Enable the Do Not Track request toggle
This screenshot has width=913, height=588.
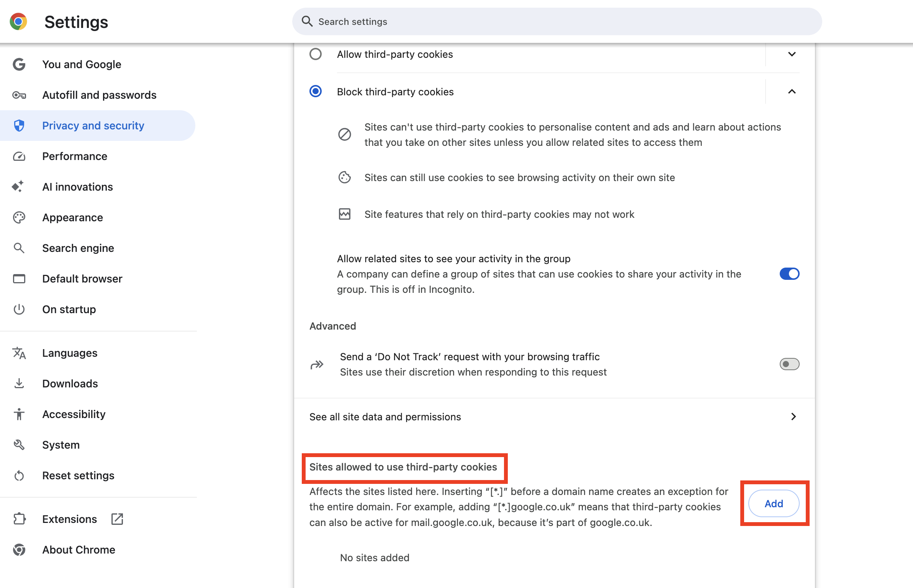pyautogui.click(x=789, y=364)
